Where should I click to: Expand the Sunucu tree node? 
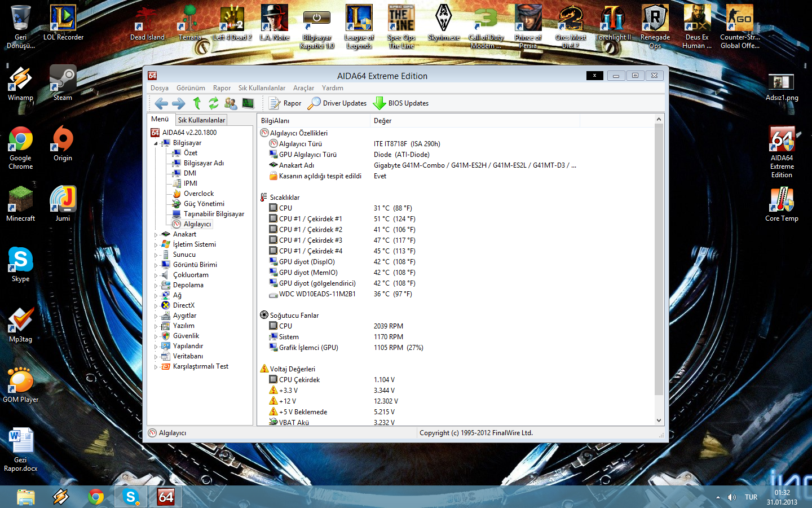(156, 255)
